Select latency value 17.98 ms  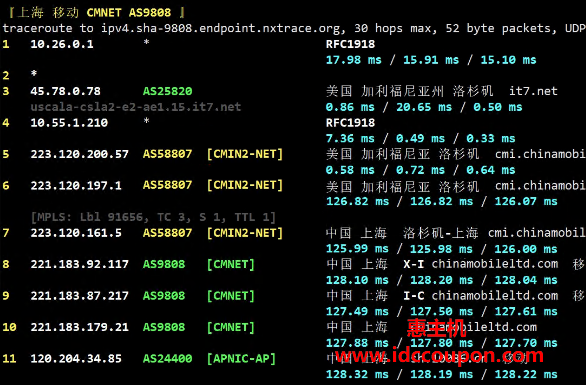click(x=354, y=60)
